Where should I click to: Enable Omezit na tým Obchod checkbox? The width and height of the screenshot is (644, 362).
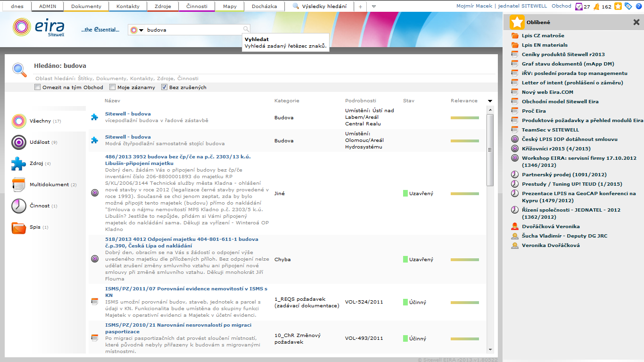point(37,87)
